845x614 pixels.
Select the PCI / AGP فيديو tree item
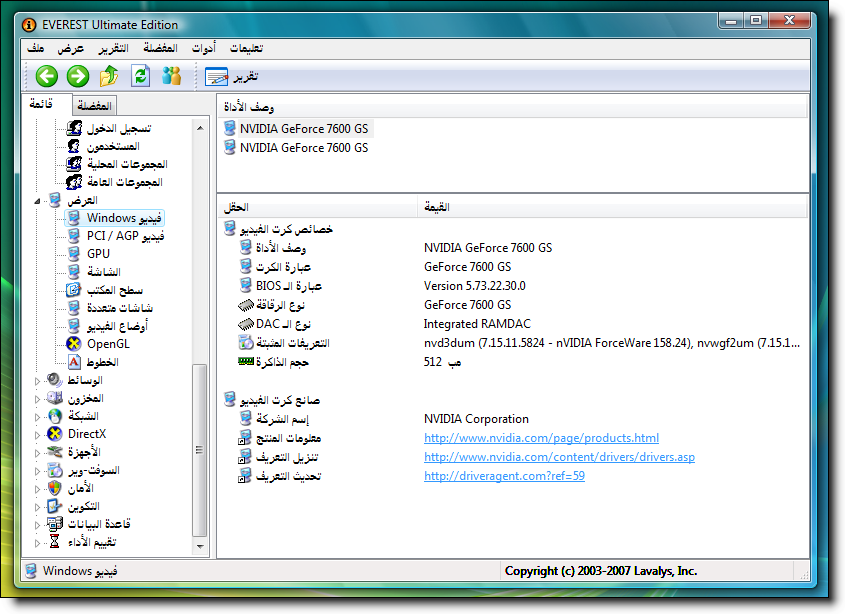point(126,236)
